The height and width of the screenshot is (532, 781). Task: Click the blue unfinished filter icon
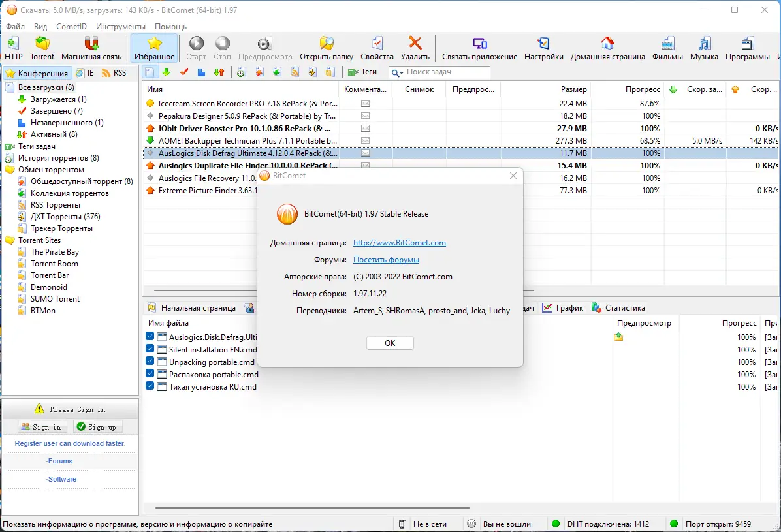pyautogui.click(x=201, y=72)
